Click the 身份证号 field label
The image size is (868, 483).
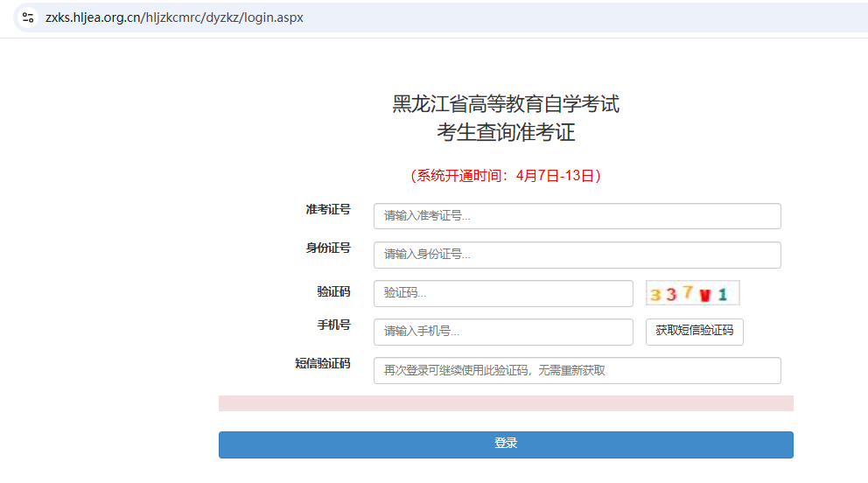(327, 248)
